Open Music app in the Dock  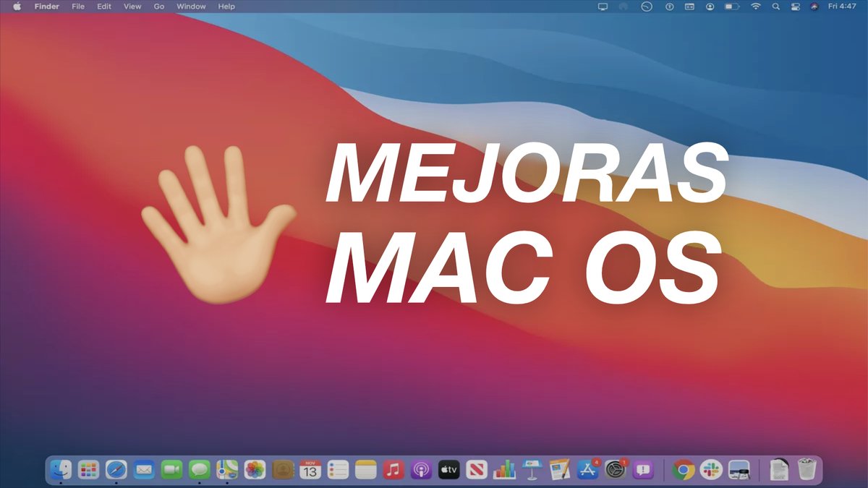(393, 470)
